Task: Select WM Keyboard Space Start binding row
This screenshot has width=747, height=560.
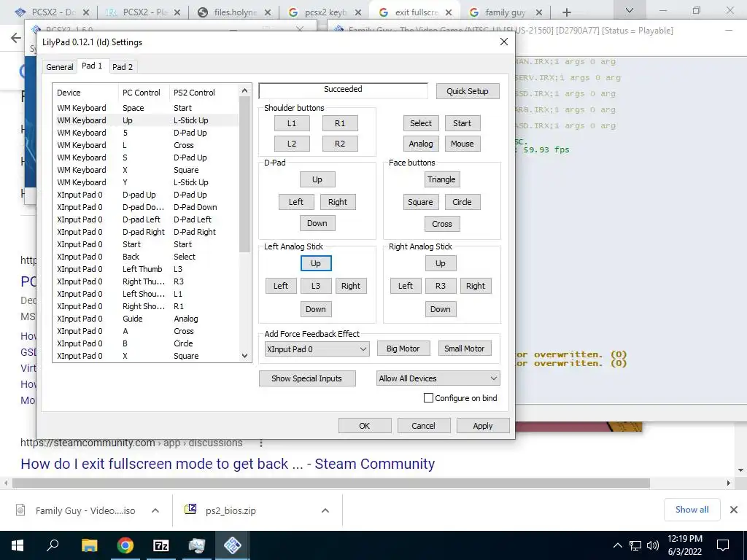Action: 146,108
